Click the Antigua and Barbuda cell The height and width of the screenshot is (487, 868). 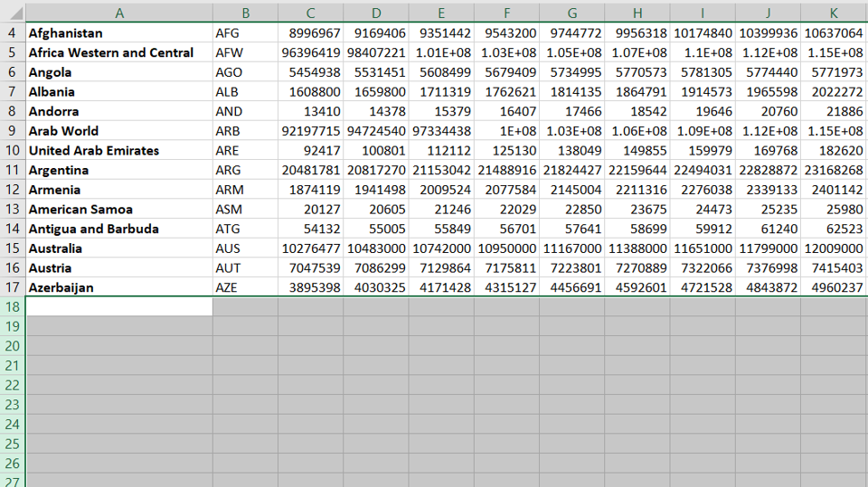pyautogui.click(x=119, y=229)
